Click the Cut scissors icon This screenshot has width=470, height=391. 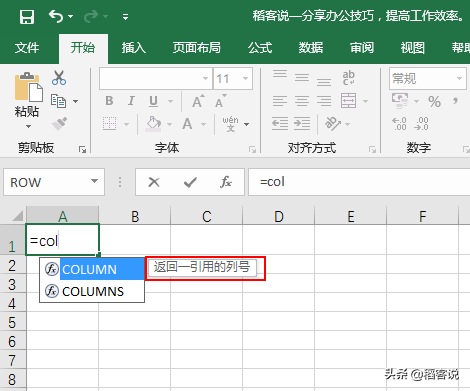coord(59,78)
